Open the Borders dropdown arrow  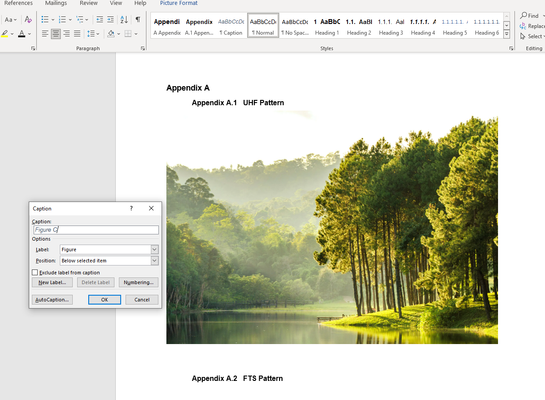[136, 34]
